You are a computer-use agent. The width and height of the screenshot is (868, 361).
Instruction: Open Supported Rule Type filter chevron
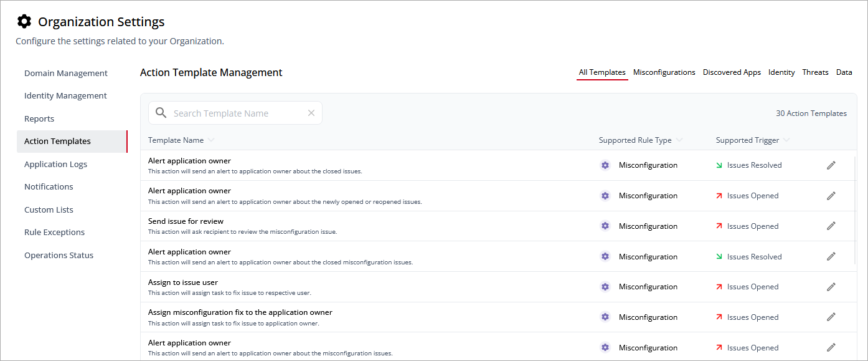click(679, 140)
